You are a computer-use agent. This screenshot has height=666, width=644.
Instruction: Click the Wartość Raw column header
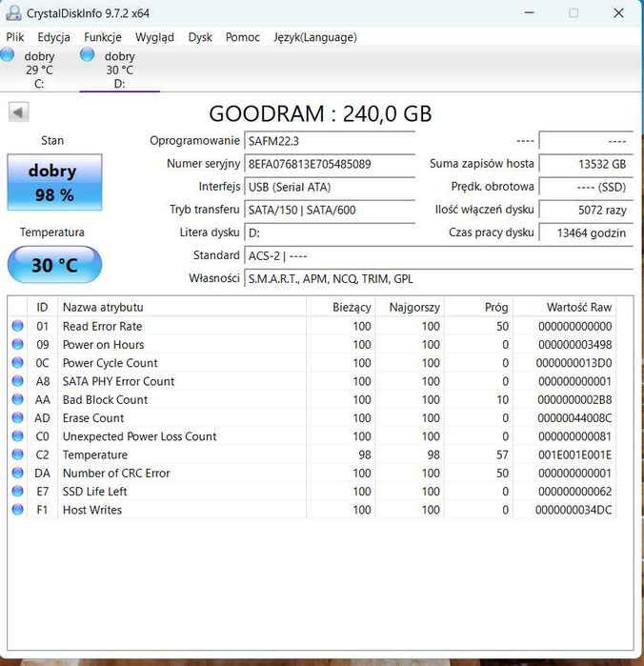[564, 307]
